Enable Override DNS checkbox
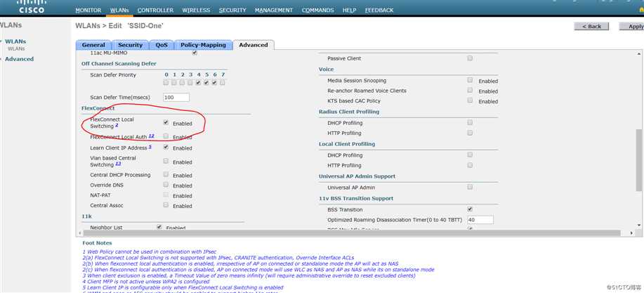644x293 pixels. [x=166, y=185]
